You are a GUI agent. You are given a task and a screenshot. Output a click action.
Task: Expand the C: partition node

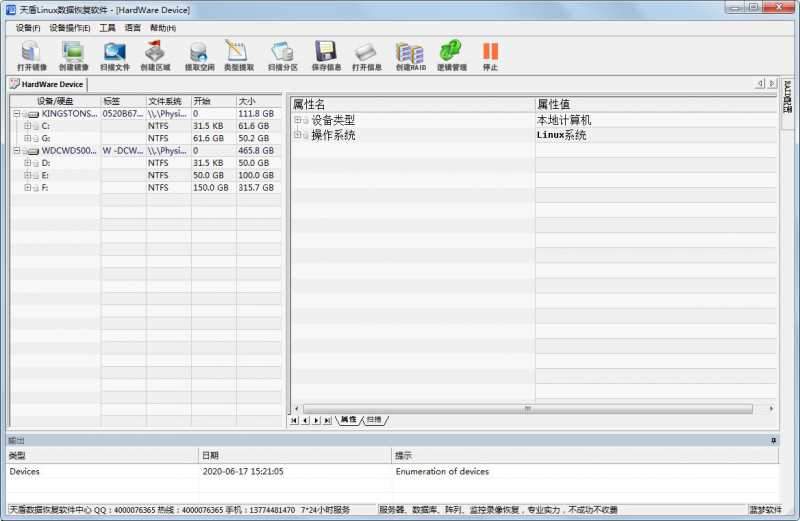tap(28, 126)
